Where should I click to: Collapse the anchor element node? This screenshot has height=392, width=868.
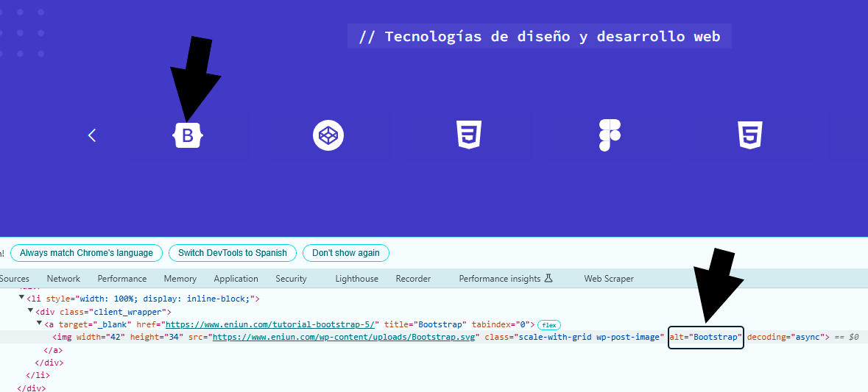pos(39,324)
